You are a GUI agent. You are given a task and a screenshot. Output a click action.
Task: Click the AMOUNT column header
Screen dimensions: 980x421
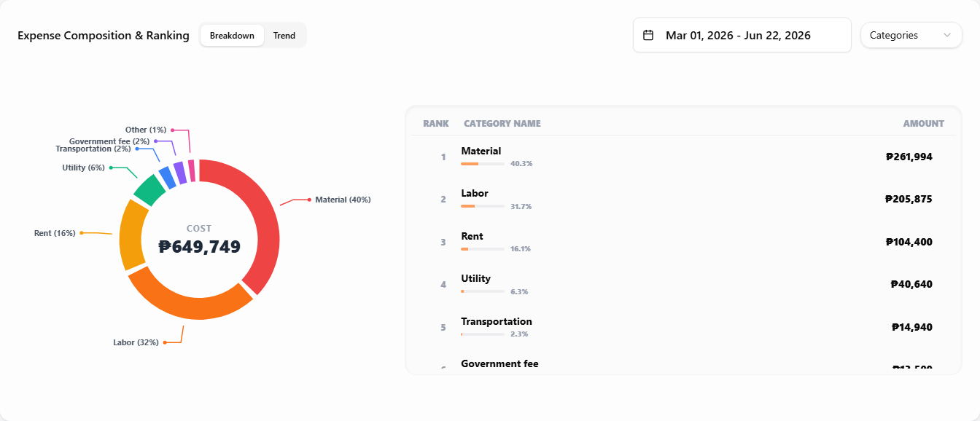(923, 124)
